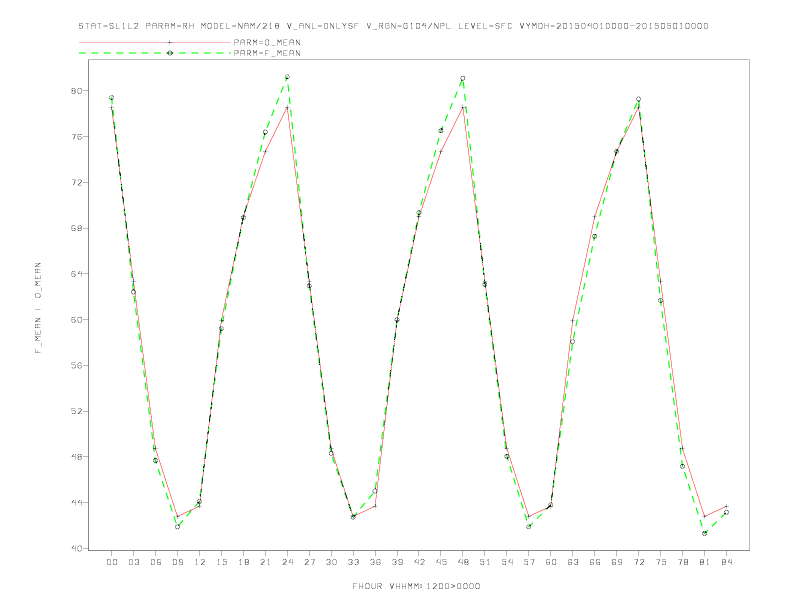Click y-axis tick label 60
The width and height of the screenshot is (792, 612).
coord(79,320)
